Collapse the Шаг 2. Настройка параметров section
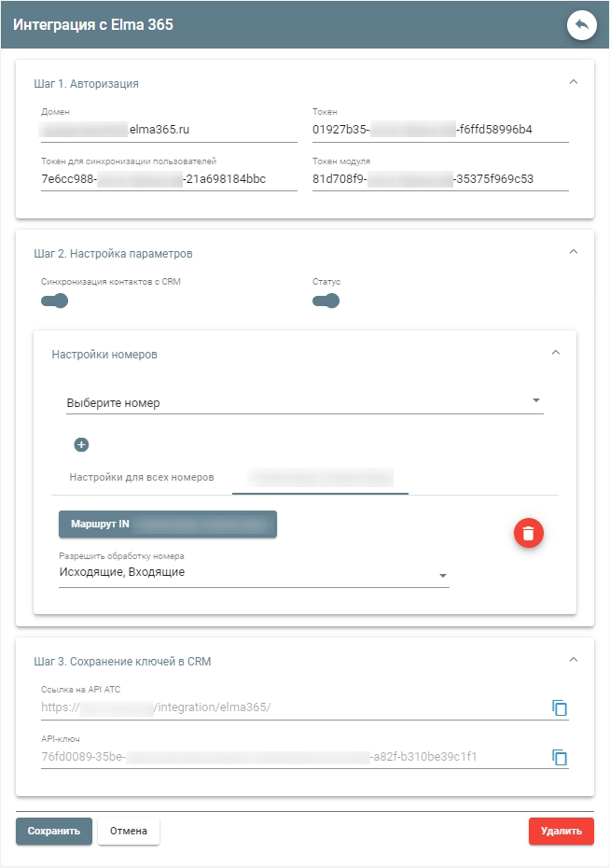This screenshot has width=610, height=868. (x=574, y=252)
